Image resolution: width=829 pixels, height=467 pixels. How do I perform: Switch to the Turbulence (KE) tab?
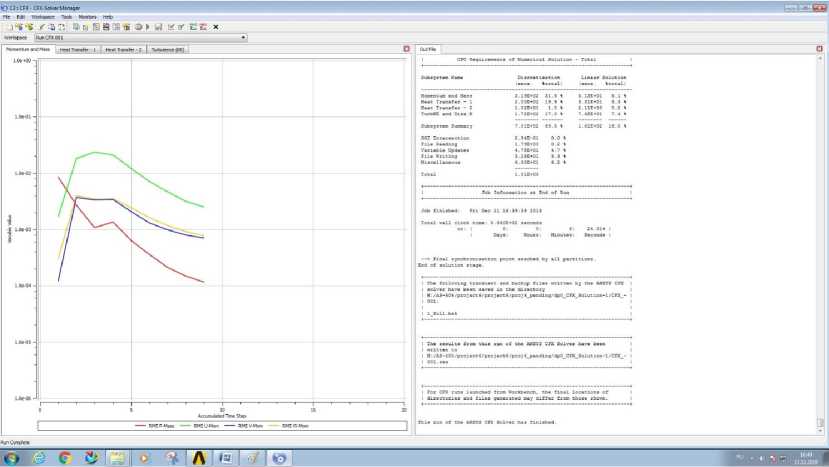[168, 50]
